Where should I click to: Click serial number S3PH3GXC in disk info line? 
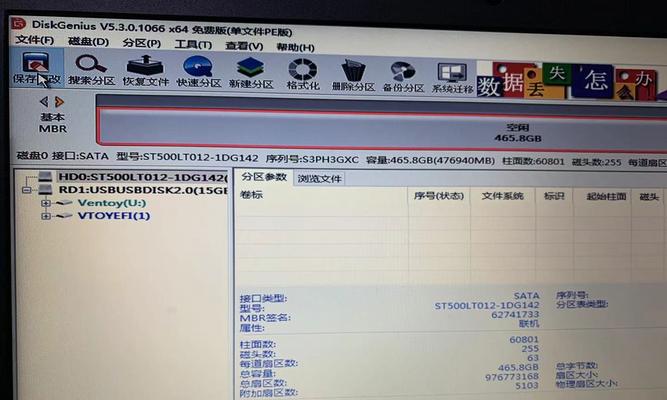[x=330, y=160]
